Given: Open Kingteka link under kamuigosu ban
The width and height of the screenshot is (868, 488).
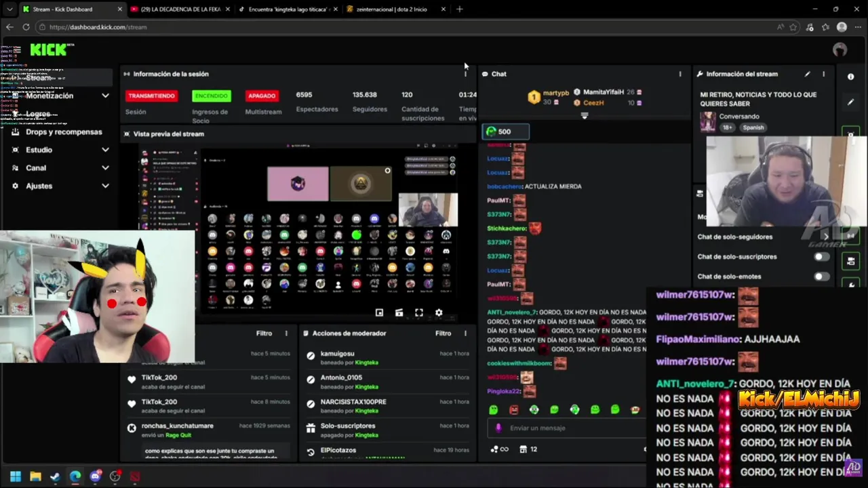Looking at the screenshot, I should (x=366, y=363).
